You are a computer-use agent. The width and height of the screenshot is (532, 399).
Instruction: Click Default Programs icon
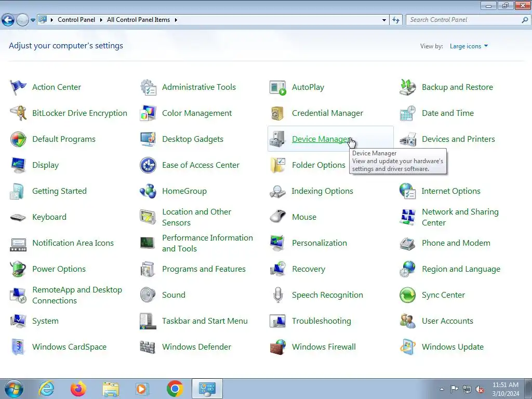pyautogui.click(x=18, y=139)
